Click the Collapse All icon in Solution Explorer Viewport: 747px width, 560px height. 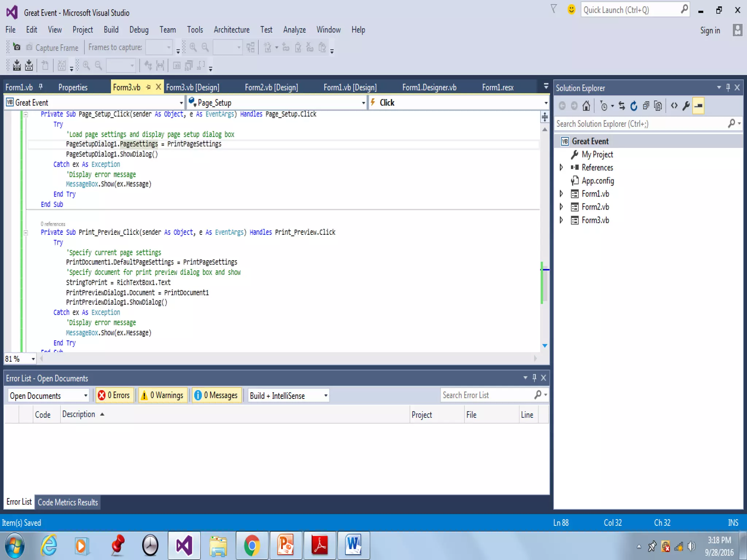[646, 106]
